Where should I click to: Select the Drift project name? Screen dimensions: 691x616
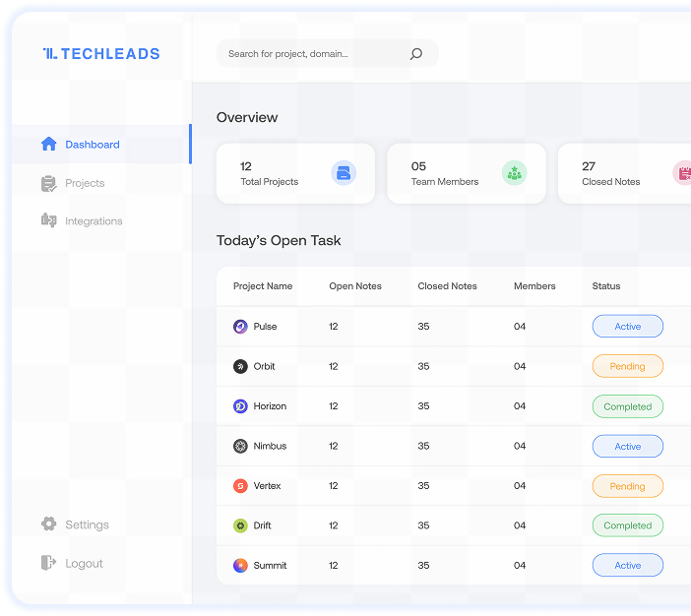(262, 525)
